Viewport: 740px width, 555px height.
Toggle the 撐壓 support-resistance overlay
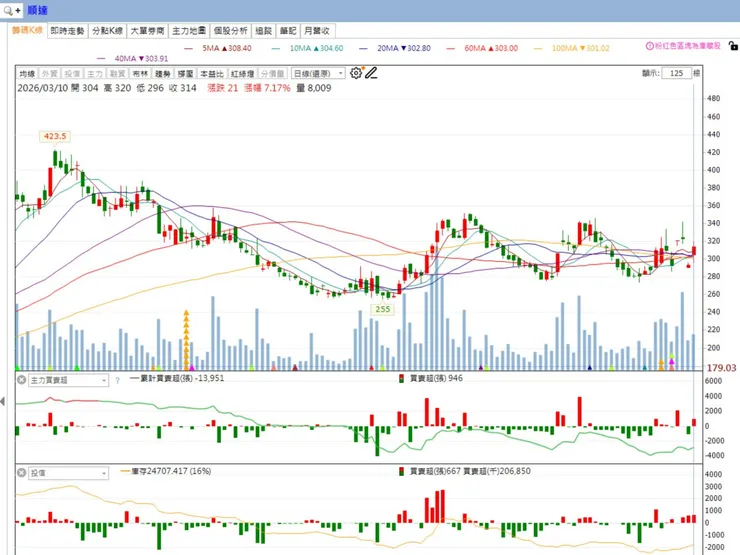pyautogui.click(x=185, y=74)
